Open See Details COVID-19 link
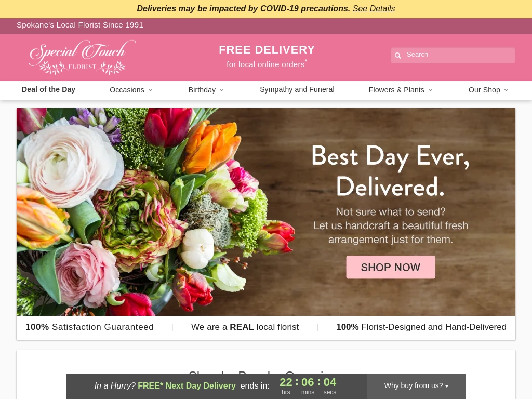This screenshot has width=532, height=399. 374,8
